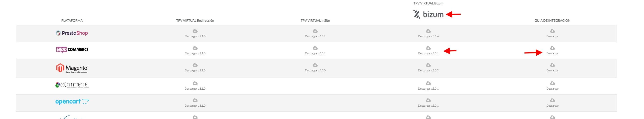Viewport: 644px width, 119px height.
Task: Open Descargar v.4.0.0 link for Magento InSite
Action: (315, 70)
